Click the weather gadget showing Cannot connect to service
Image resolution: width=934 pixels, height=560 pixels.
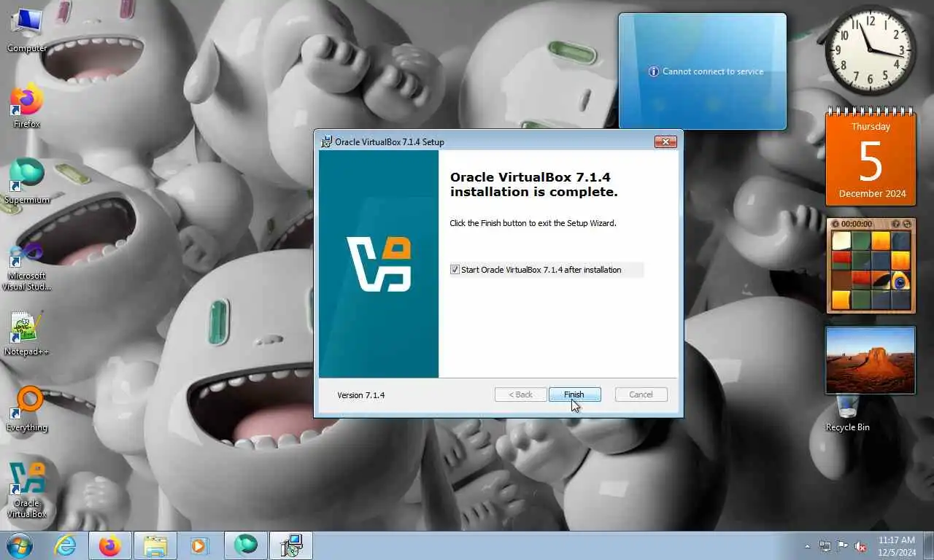703,71
